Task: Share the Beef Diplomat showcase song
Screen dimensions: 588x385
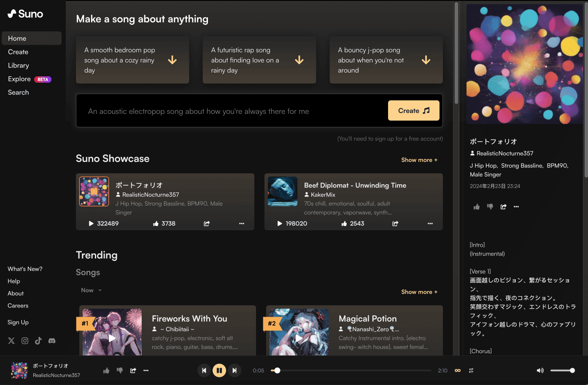Action: tap(395, 223)
